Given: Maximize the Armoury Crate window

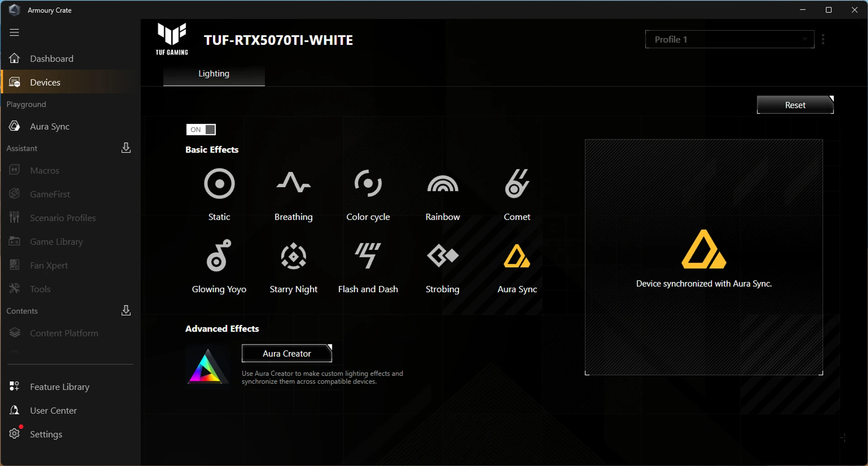Looking at the screenshot, I should pos(829,10).
